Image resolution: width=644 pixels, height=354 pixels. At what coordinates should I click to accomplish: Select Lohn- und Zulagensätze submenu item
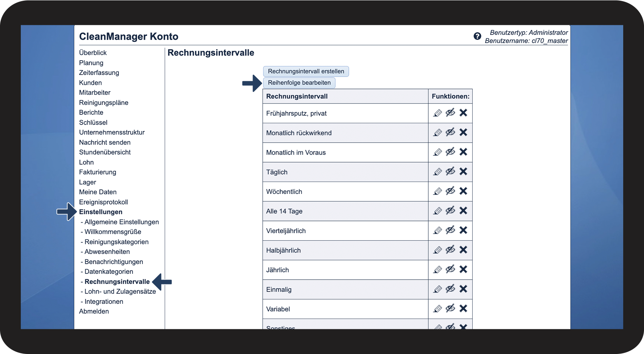click(x=120, y=291)
